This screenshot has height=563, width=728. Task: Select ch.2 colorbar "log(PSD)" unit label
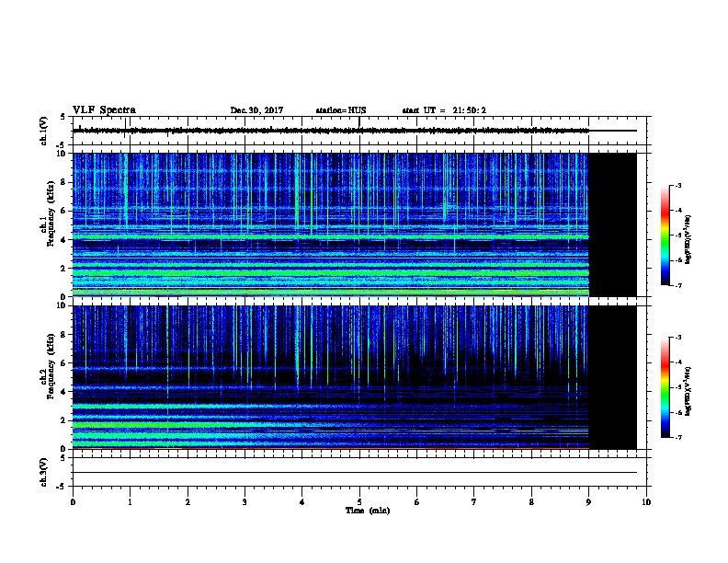(x=688, y=391)
